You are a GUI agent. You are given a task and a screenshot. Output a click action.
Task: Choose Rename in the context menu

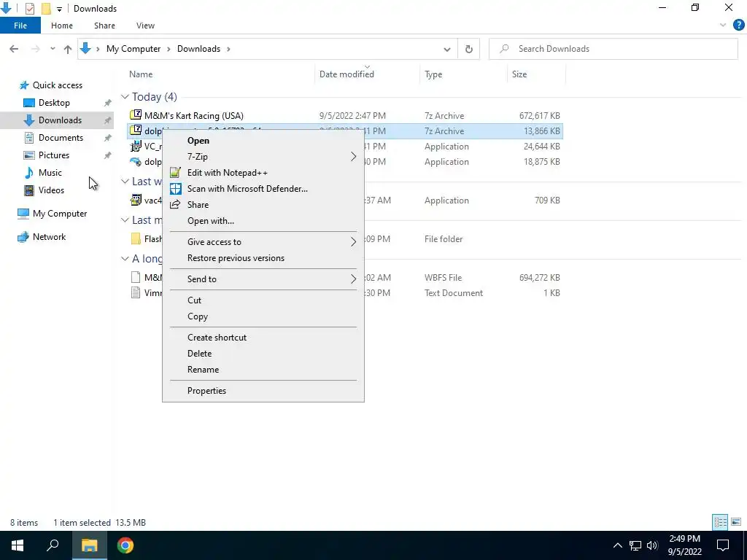pyautogui.click(x=263, y=370)
